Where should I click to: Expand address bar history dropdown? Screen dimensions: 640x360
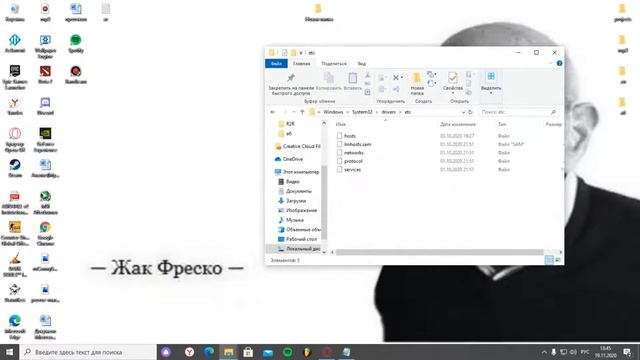(x=463, y=112)
